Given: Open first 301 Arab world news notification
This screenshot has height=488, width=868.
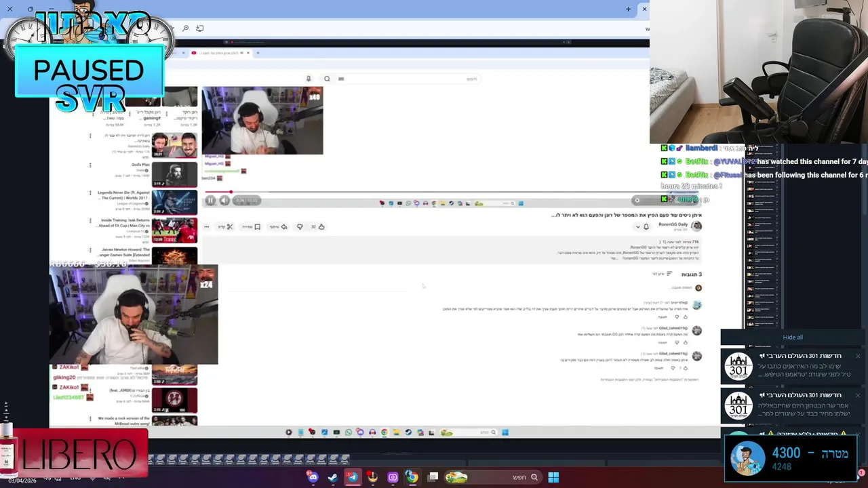Looking at the screenshot, I should (x=793, y=366).
